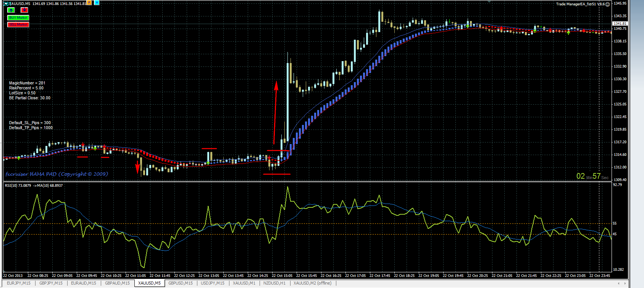Viewport: 644px width, 288px height.
Task: Click the BUY Market button
Action: coord(18,18)
